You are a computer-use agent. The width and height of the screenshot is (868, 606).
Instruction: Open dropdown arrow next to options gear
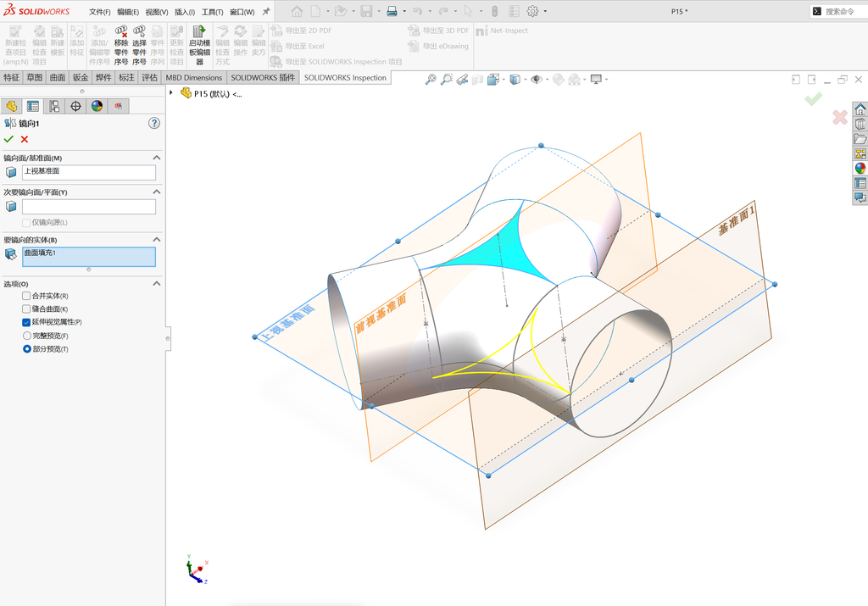pyautogui.click(x=545, y=11)
